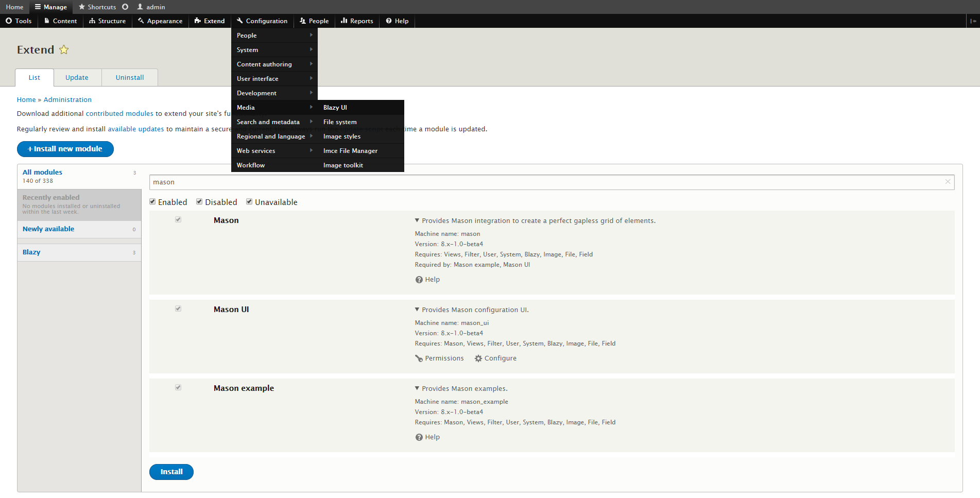Clear the module filter with X icon
The image size is (980, 498).
948,182
